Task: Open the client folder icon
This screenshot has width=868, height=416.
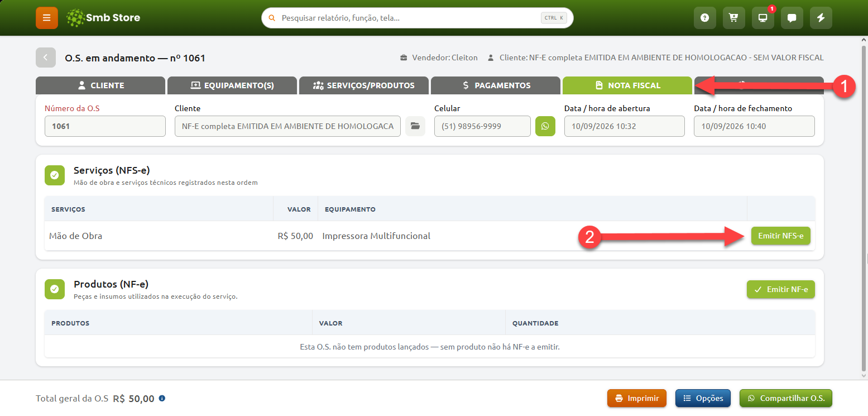Action: [x=415, y=126]
